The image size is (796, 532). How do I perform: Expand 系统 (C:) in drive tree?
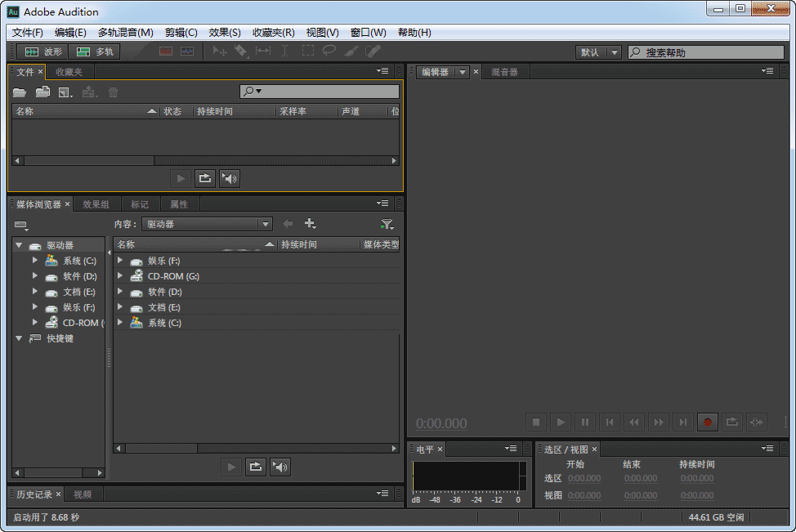click(34, 260)
